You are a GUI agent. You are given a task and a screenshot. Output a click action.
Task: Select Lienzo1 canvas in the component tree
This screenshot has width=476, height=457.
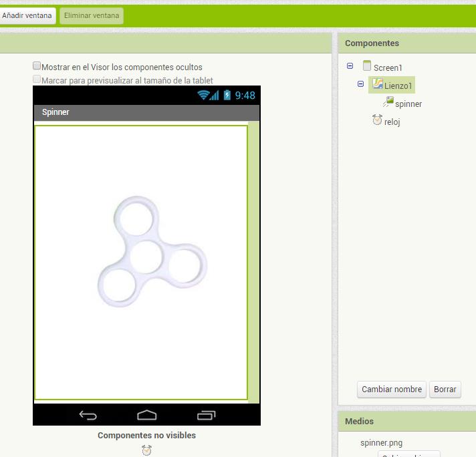[x=398, y=86]
